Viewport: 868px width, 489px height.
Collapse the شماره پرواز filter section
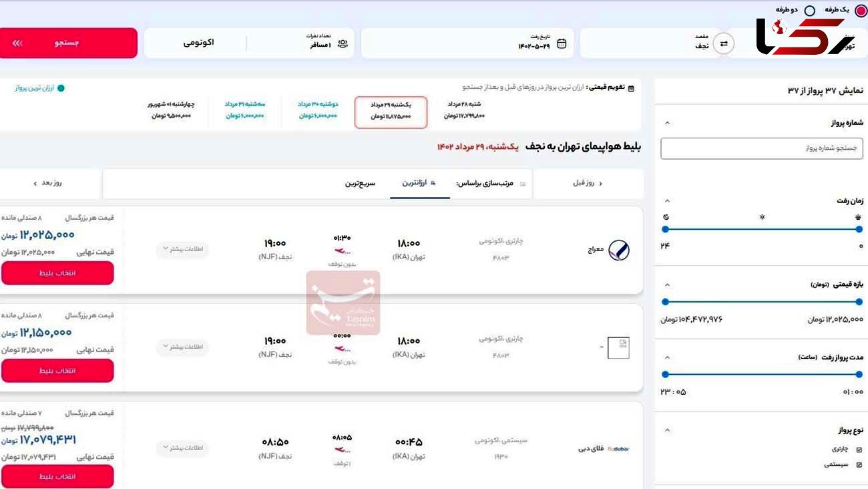click(x=668, y=123)
